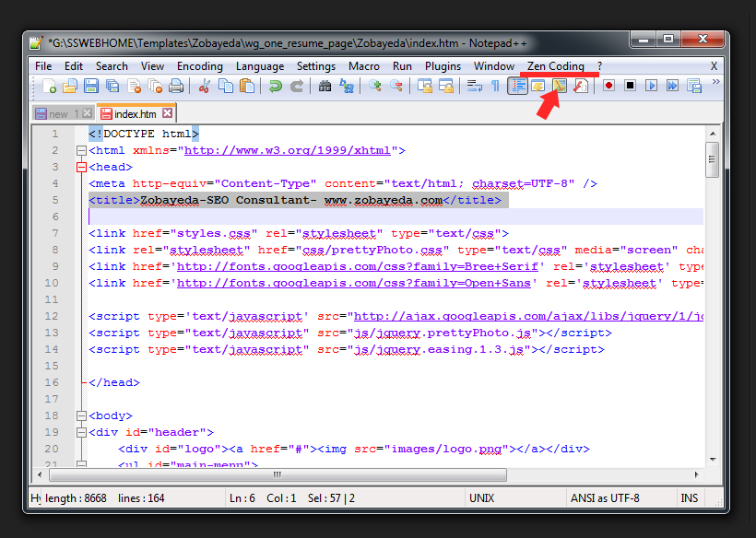This screenshot has width=756, height=538.
Task: Open the Zen Coding menu
Action: pos(555,66)
